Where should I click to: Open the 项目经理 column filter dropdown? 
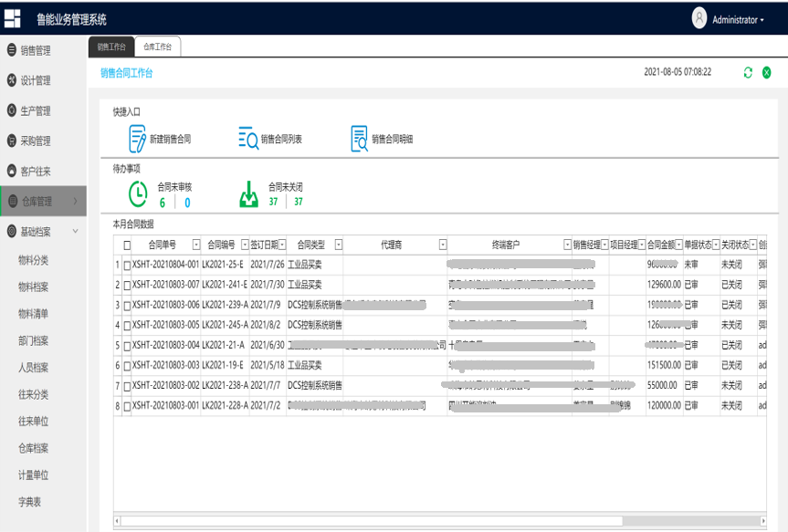[x=642, y=245]
